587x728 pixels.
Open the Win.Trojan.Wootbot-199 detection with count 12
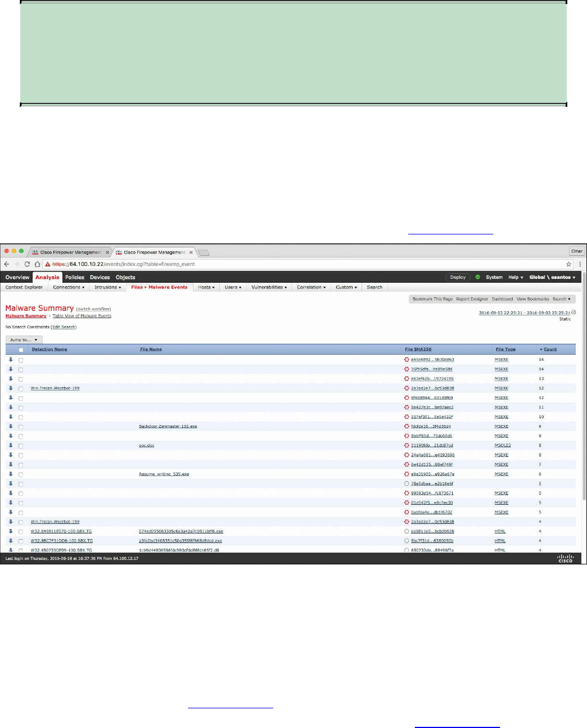(x=55, y=388)
